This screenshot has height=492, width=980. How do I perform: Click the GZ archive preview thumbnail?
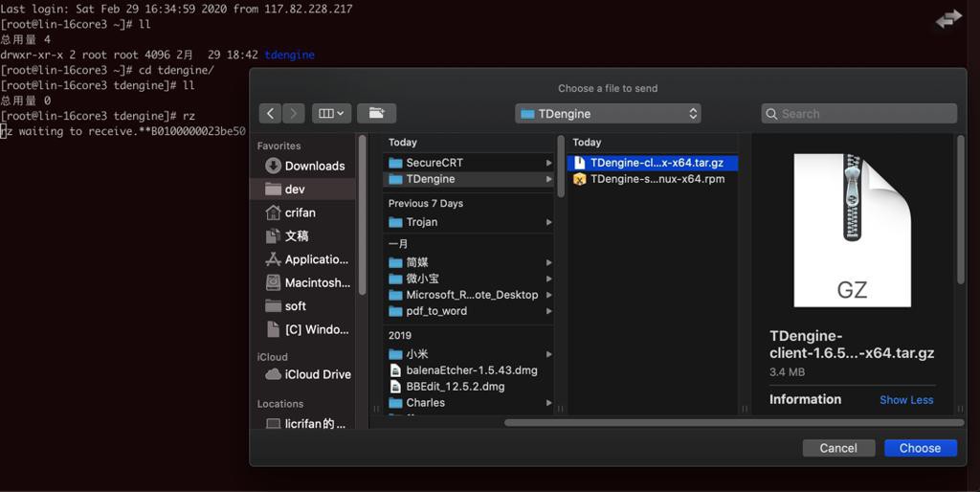click(x=852, y=230)
